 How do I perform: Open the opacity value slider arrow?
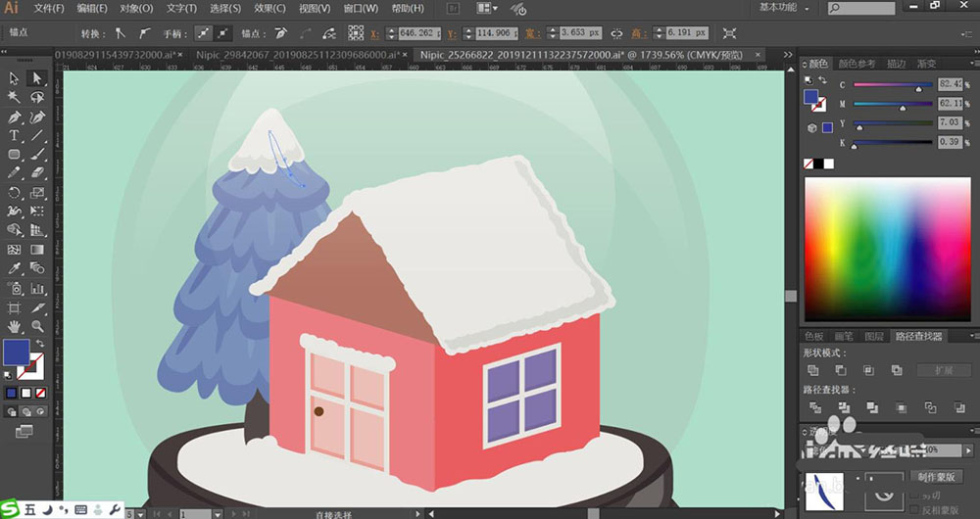[969, 449]
